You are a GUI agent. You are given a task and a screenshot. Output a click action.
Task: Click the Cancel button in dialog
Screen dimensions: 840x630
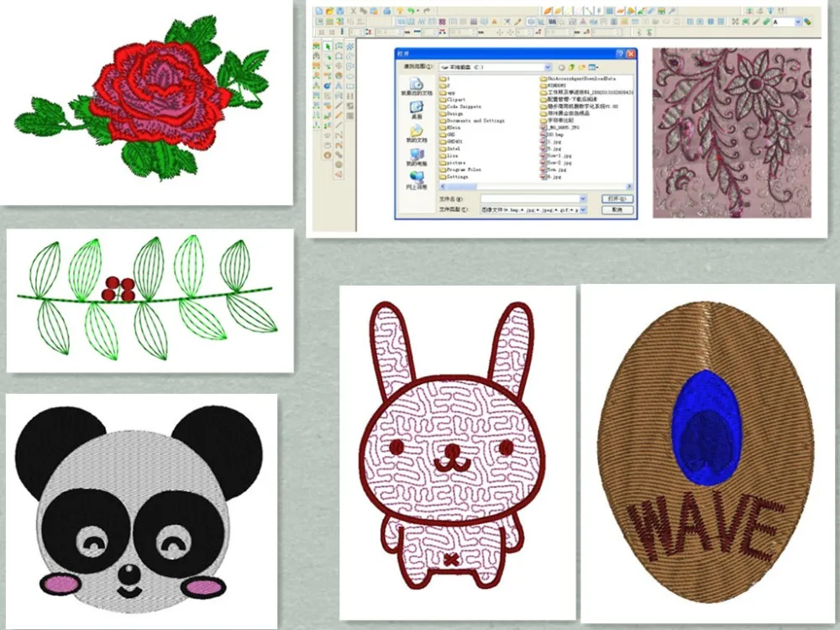[617, 210]
